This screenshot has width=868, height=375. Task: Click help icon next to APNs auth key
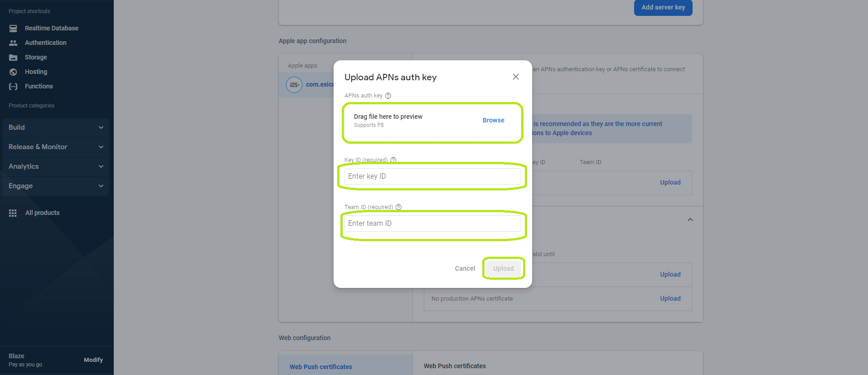click(x=388, y=96)
